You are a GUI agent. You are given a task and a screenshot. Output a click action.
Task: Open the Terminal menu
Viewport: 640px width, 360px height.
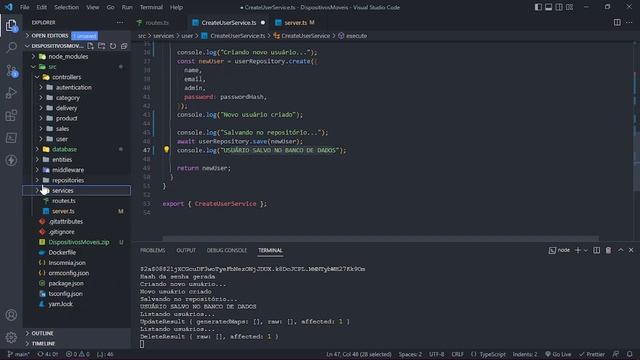(151, 7)
